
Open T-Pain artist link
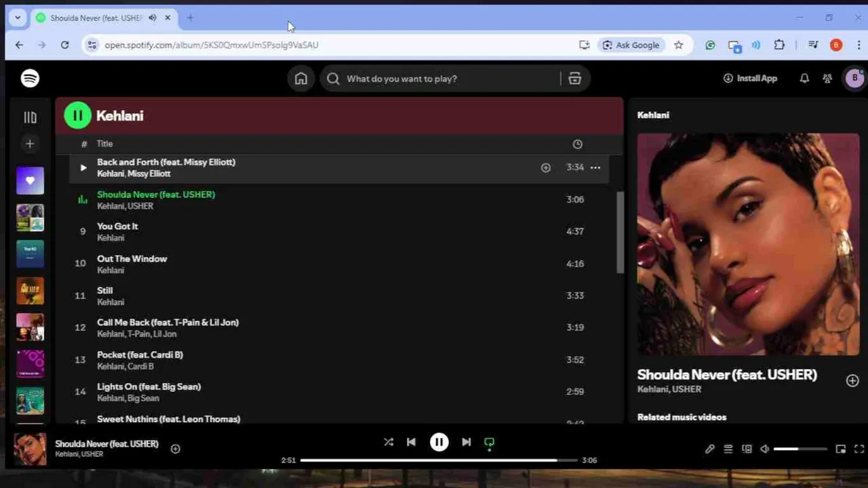pos(138,334)
